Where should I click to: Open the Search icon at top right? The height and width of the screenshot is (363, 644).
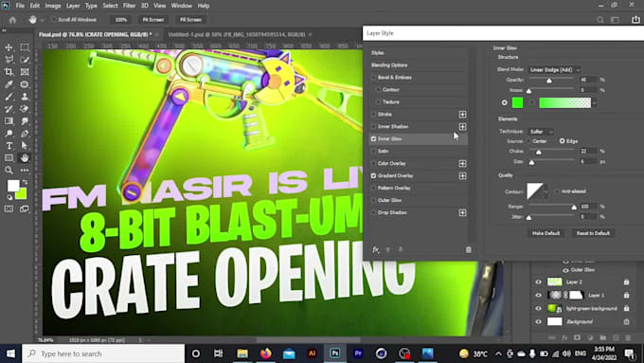pos(600,20)
